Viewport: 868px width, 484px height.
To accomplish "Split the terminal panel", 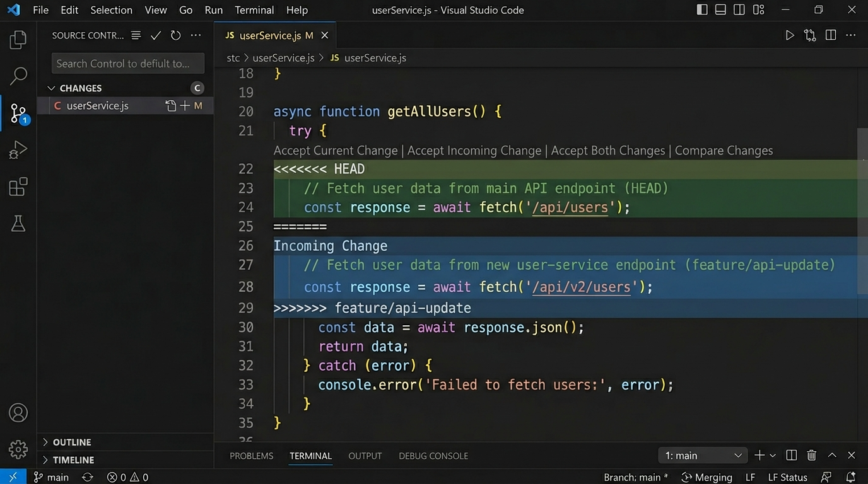I will (792, 455).
